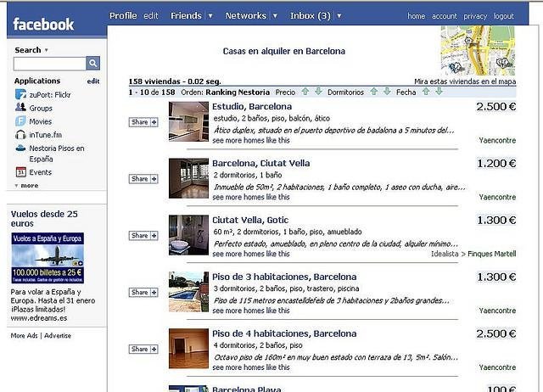Expand the Inbox dropdown arrow

click(339, 16)
